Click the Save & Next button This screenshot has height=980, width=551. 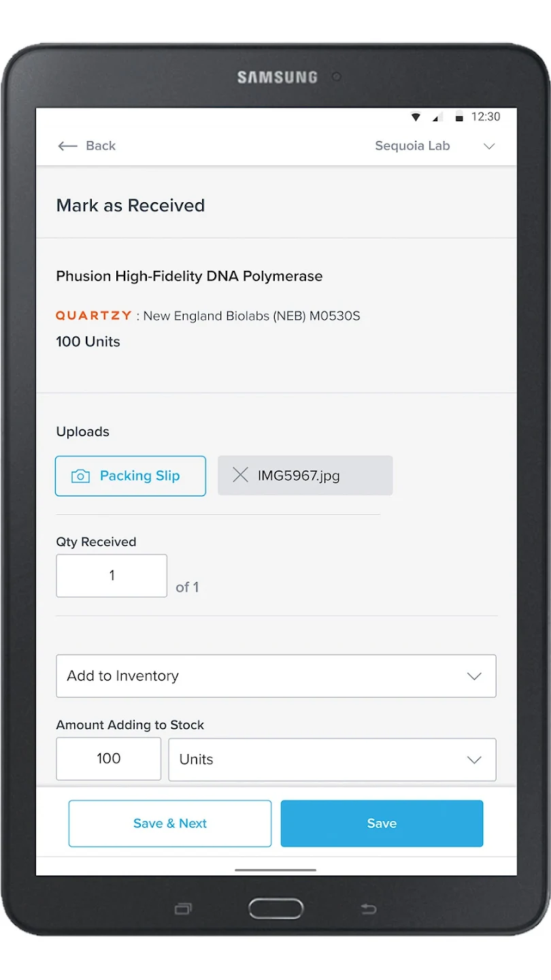tap(170, 823)
